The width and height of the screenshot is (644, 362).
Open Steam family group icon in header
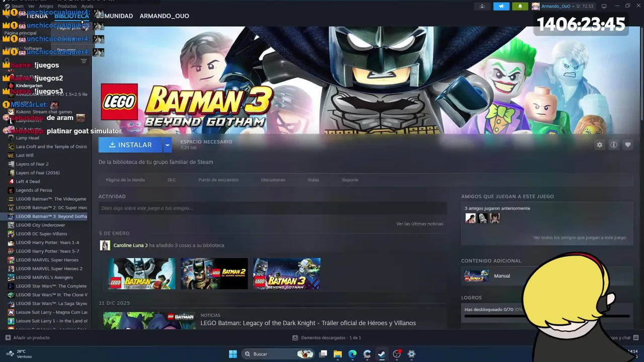pos(482,6)
